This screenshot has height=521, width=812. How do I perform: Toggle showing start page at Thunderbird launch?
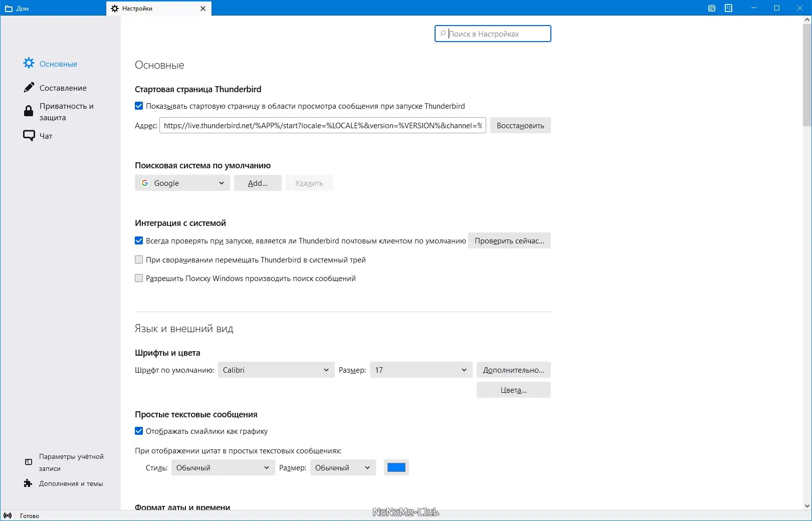(x=139, y=106)
